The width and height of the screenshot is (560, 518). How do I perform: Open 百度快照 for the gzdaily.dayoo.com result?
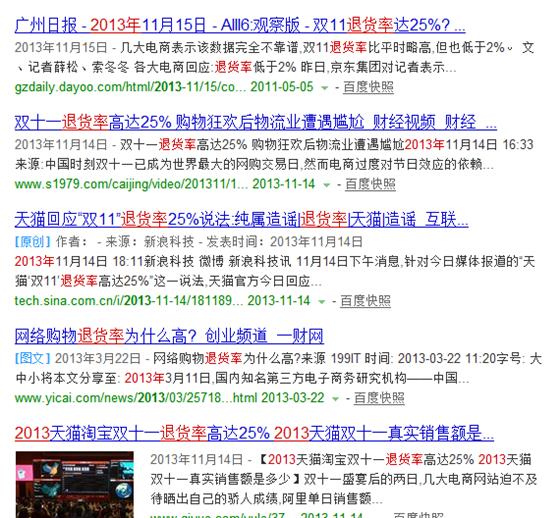coord(368,87)
